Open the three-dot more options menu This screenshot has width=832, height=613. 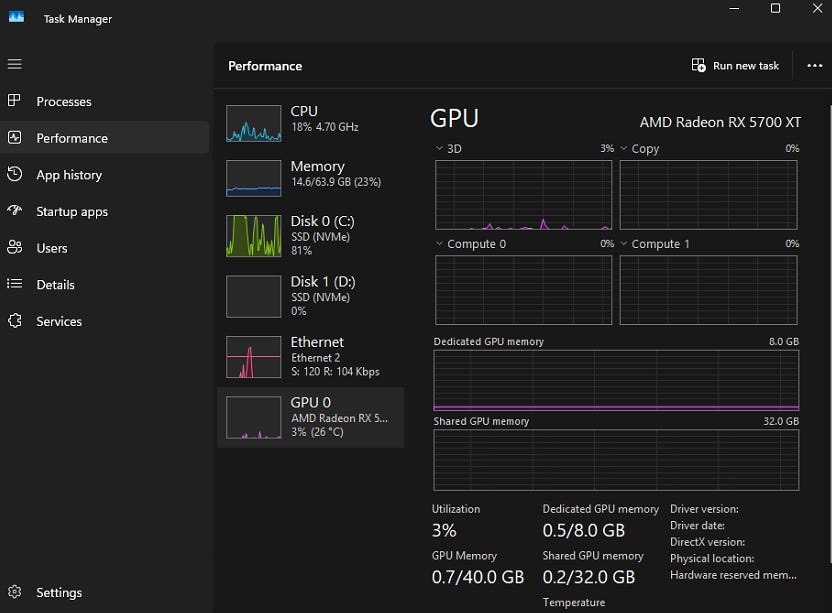[x=814, y=66]
